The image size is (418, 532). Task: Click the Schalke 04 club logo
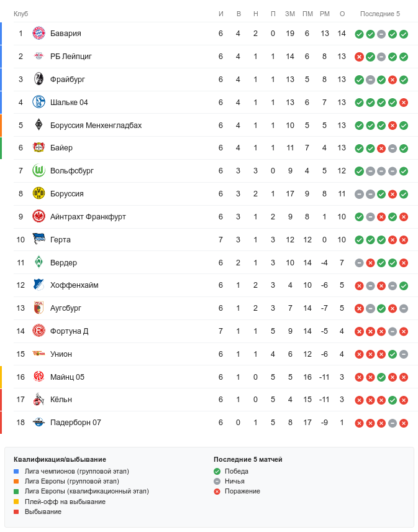(x=39, y=103)
